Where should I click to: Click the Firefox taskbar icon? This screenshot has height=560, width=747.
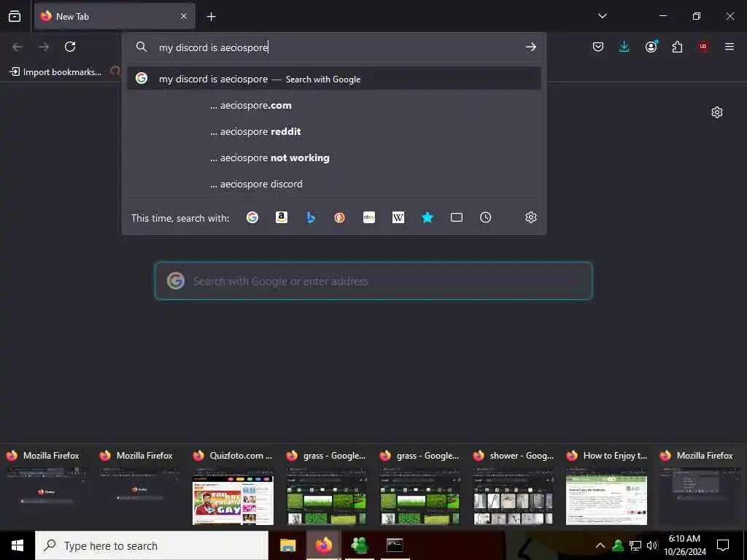click(x=323, y=545)
